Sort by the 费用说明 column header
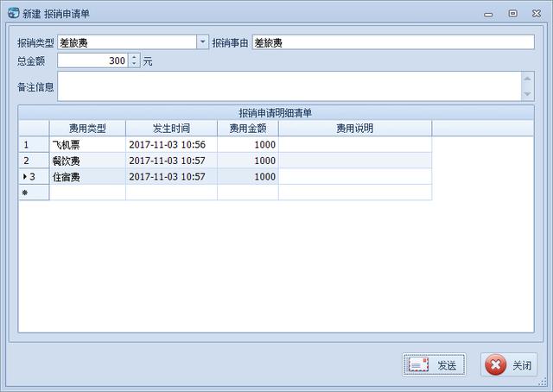 355,129
